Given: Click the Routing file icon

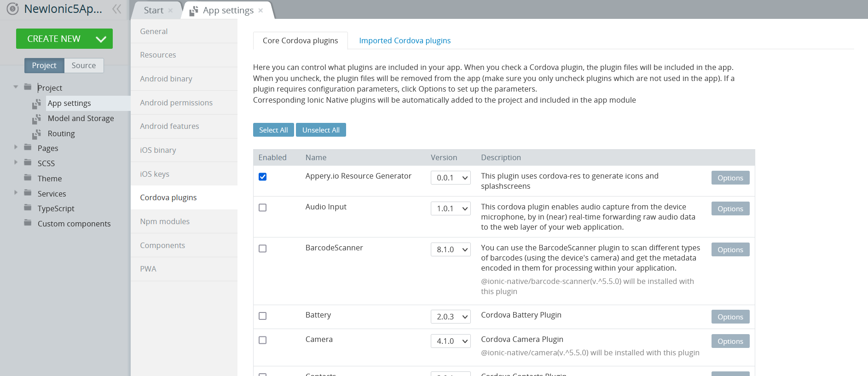Looking at the screenshot, I should (x=37, y=134).
